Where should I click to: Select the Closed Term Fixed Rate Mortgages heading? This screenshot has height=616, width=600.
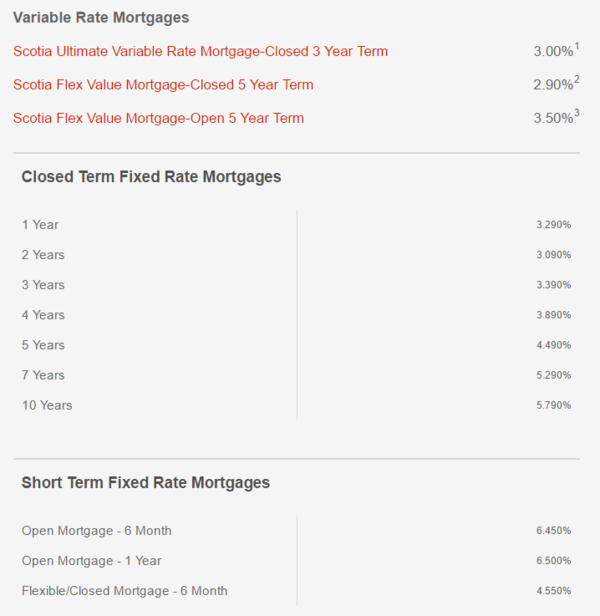coord(151,177)
